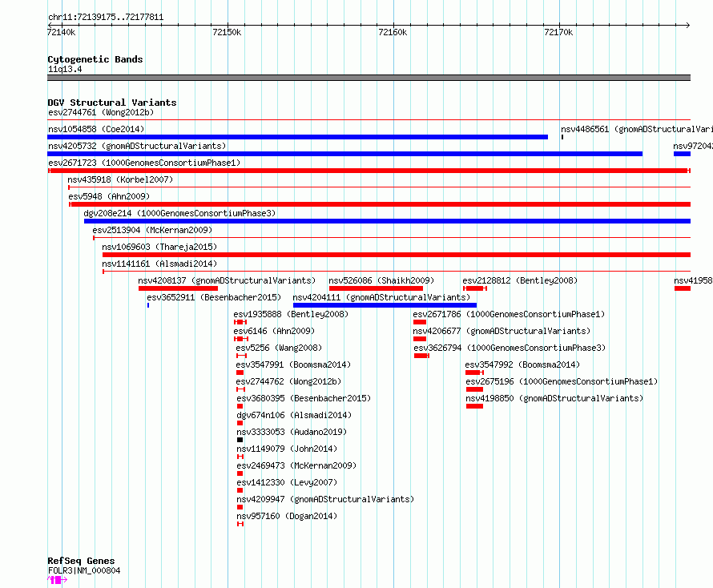Click the Cytogenetic Bands track title

point(95,59)
